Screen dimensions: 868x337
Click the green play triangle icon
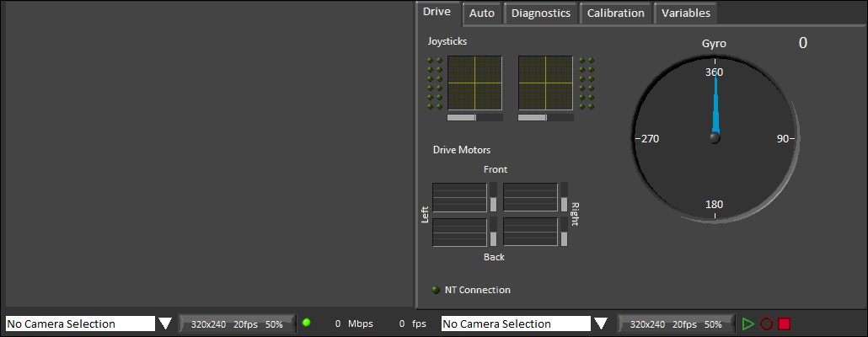[x=748, y=324]
